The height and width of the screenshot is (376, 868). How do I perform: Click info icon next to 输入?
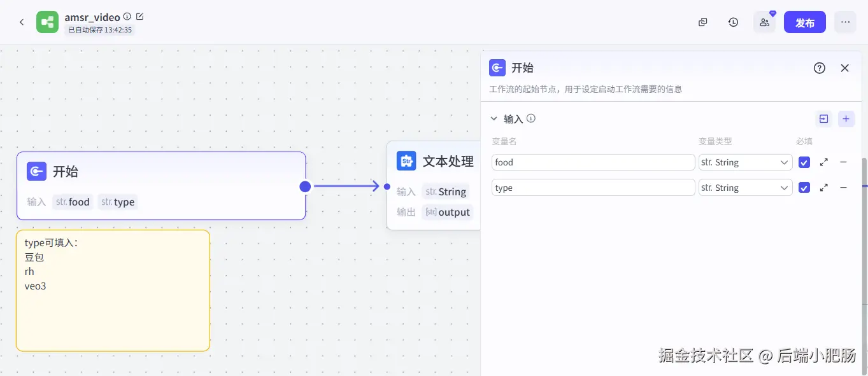point(530,118)
